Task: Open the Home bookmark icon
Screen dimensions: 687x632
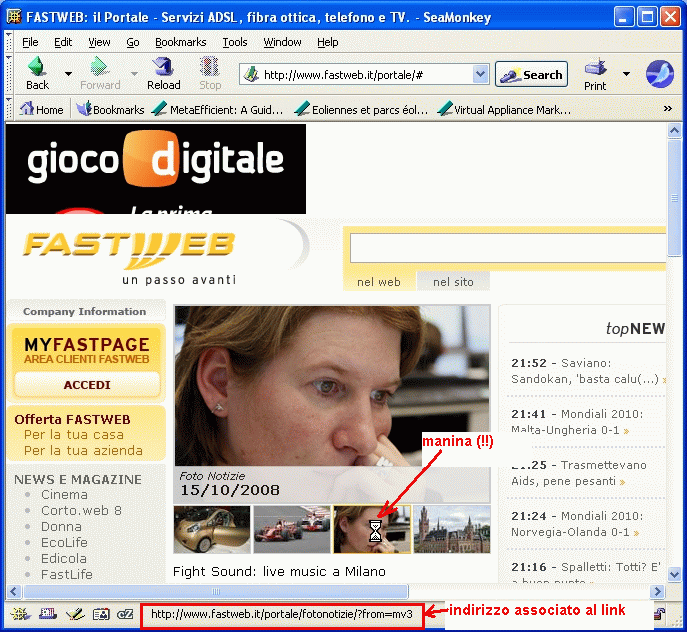Action: pyautogui.click(x=27, y=108)
